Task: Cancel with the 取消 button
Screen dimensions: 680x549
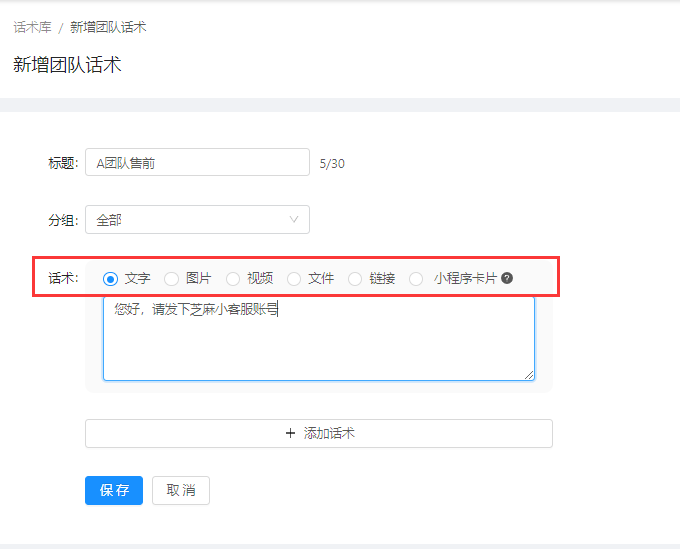Action: coord(181,490)
